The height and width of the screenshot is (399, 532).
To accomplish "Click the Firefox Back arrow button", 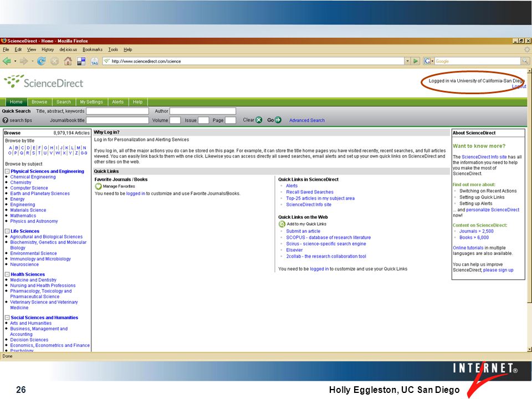I will click(7, 62).
